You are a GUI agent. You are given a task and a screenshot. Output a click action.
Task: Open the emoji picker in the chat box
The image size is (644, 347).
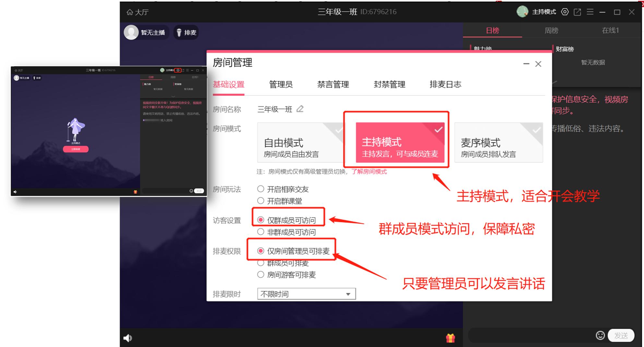600,335
